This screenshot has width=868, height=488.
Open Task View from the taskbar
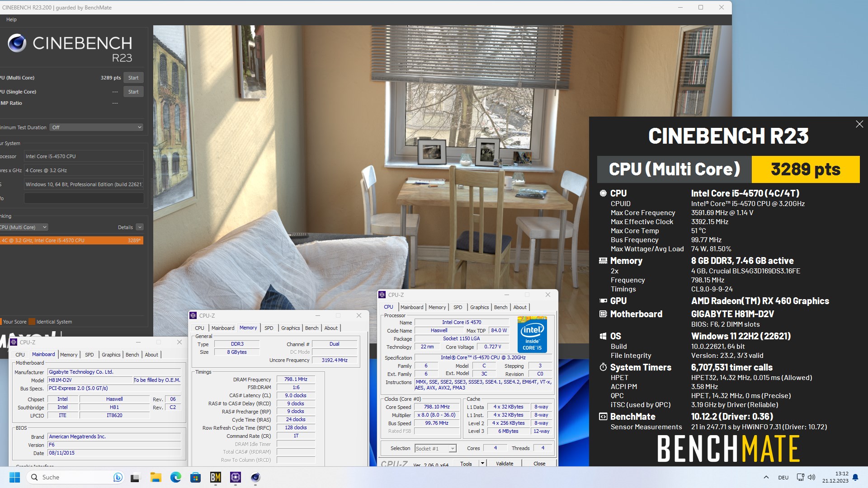136,477
